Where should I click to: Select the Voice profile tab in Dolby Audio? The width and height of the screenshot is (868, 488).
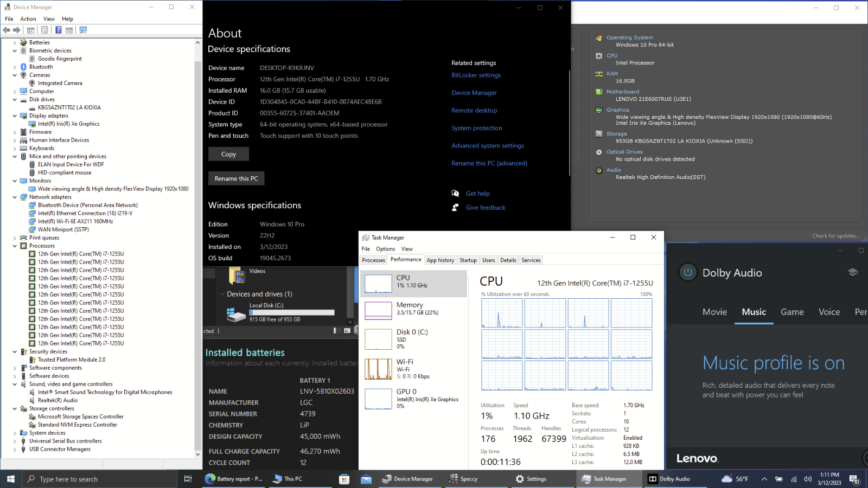[829, 312]
